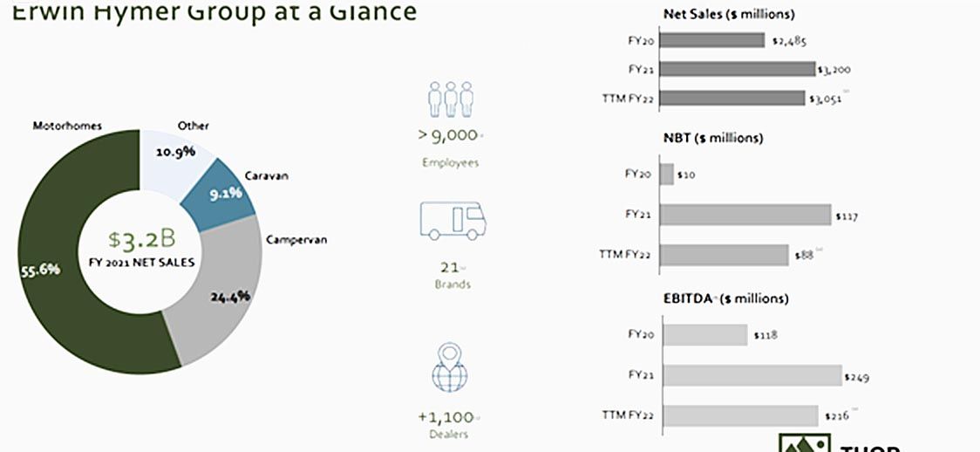This screenshot has width=980, height=452.
Task: Click the TTM FY22 Net Sales bar
Action: click(733, 98)
